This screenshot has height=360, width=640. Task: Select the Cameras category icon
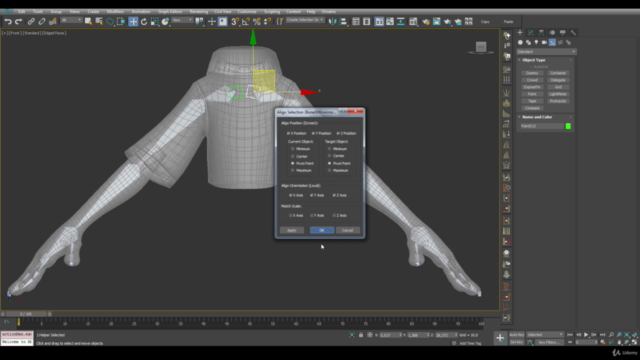click(x=544, y=42)
